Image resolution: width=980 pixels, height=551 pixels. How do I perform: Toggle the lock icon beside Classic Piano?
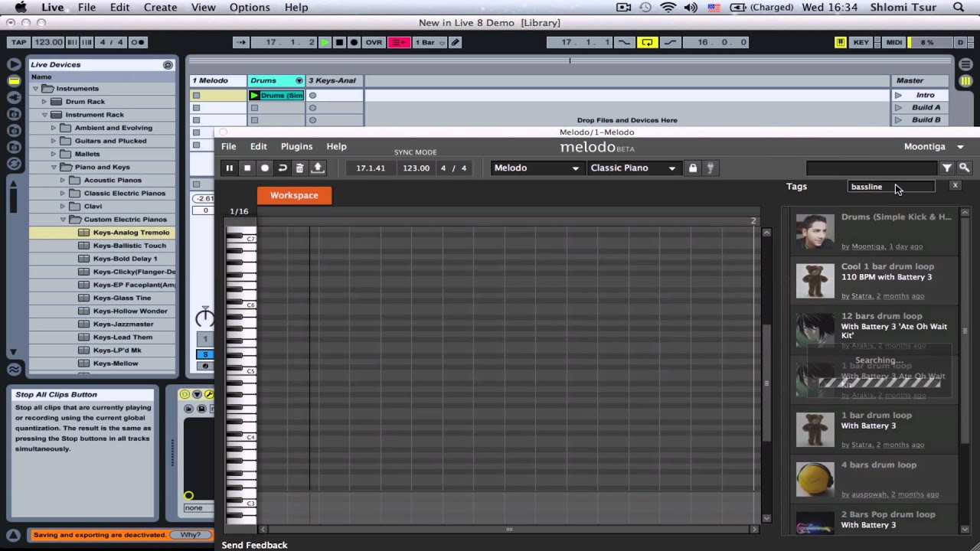(693, 168)
